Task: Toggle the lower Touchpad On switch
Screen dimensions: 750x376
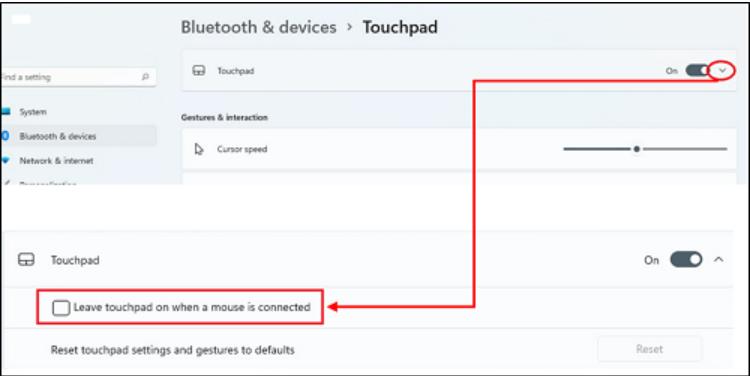Action: tap(686, 260)
